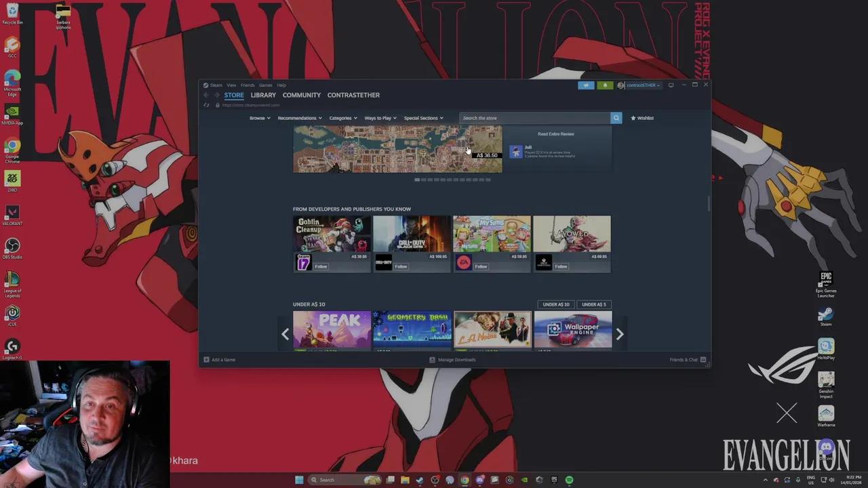The width and height of the screenshot is (868, 488).
Task: Open the View menu
Action: [231, 85]
